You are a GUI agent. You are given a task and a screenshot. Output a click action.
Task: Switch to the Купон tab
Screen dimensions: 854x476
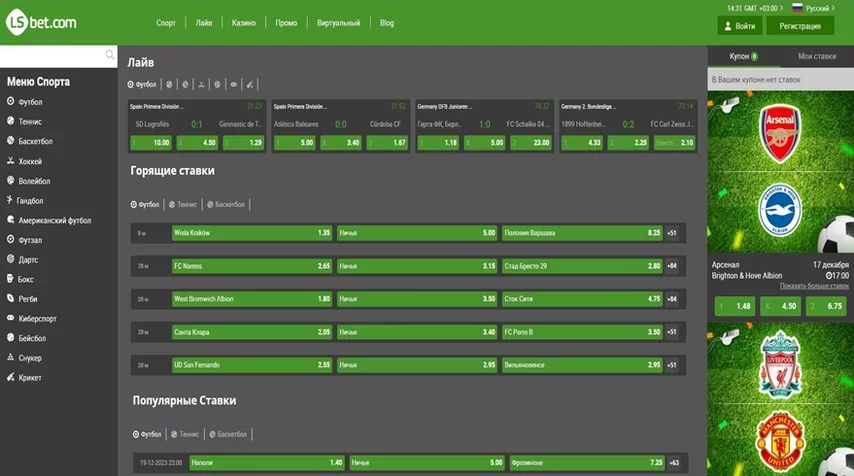[x=743, y=56]
